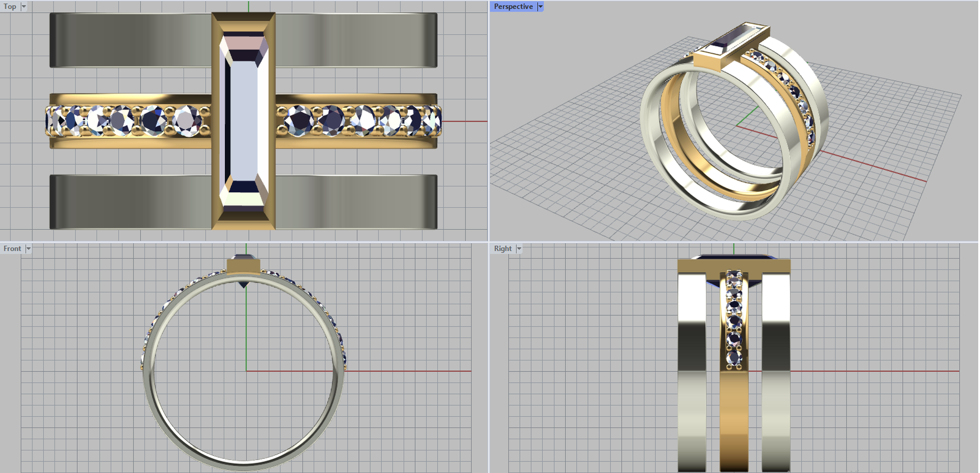
Task: Select right white gold band in Right view
Action: (x=775, y=368)
